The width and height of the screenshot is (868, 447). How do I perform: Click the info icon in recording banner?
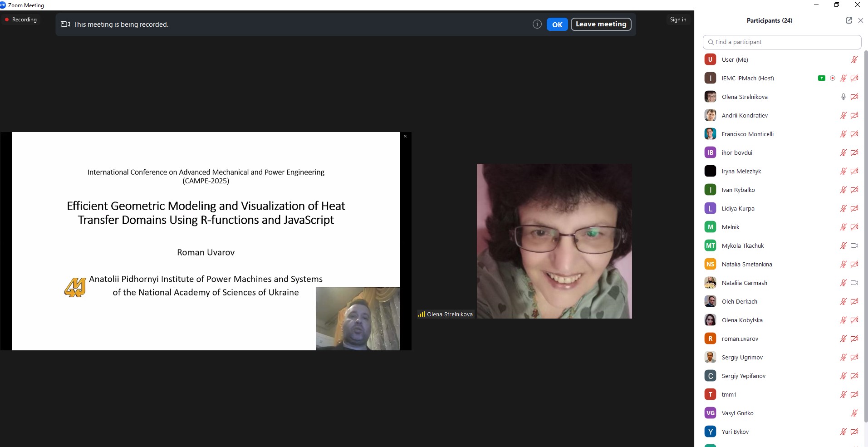(537, 25)
